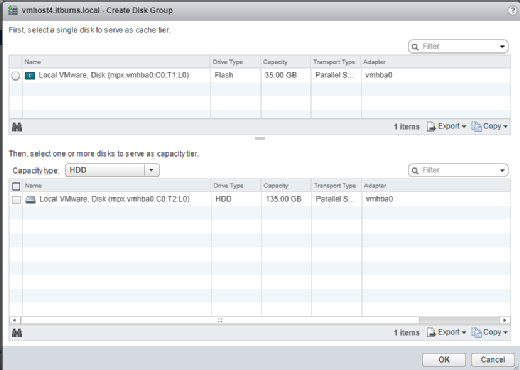
Task: Click the vmhost4 host icon in title bar
Action: [13, 10]
